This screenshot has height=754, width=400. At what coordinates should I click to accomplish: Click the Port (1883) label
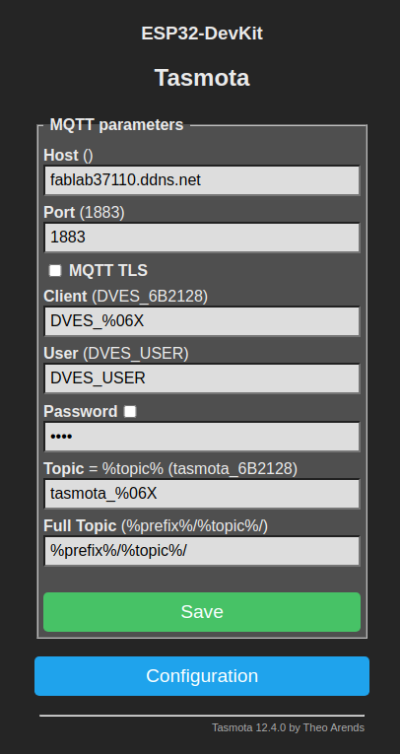coord(84,213)
